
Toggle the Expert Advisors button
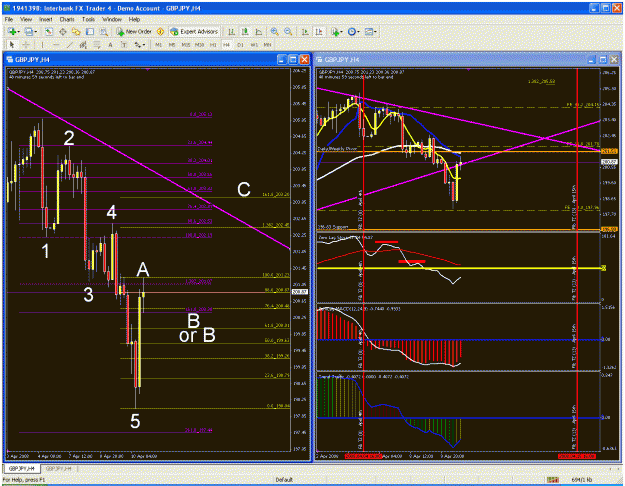click(194, 31)
